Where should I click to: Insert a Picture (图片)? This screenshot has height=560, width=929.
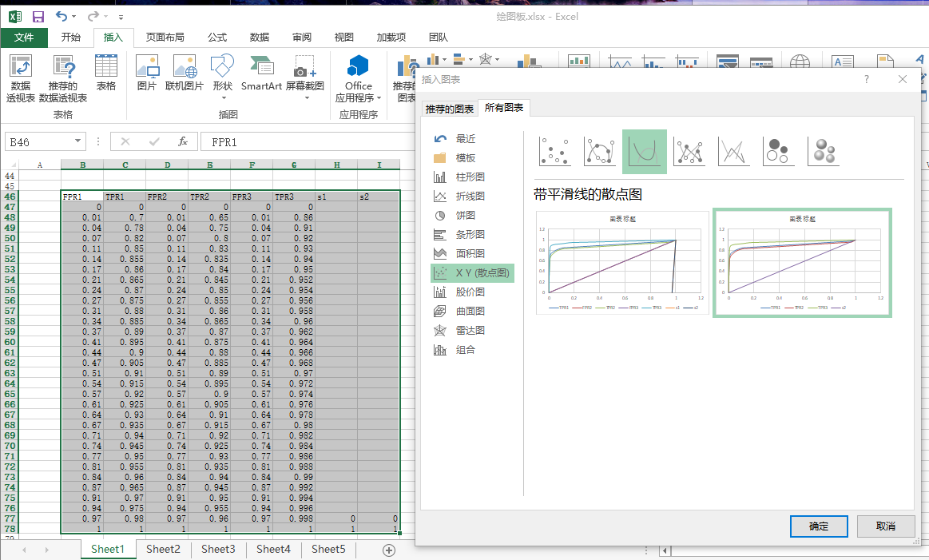[147, 72]
